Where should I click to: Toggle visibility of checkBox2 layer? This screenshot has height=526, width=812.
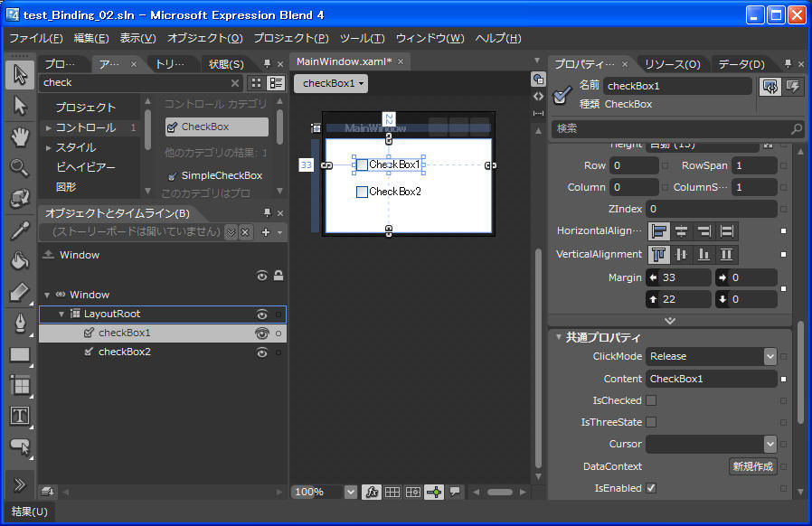262,352
